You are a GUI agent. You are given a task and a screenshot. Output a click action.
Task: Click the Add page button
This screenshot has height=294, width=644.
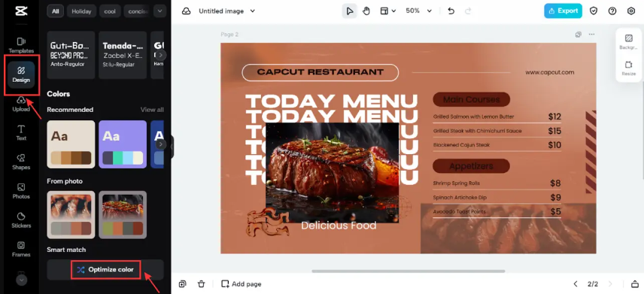(x=241, y=283)
